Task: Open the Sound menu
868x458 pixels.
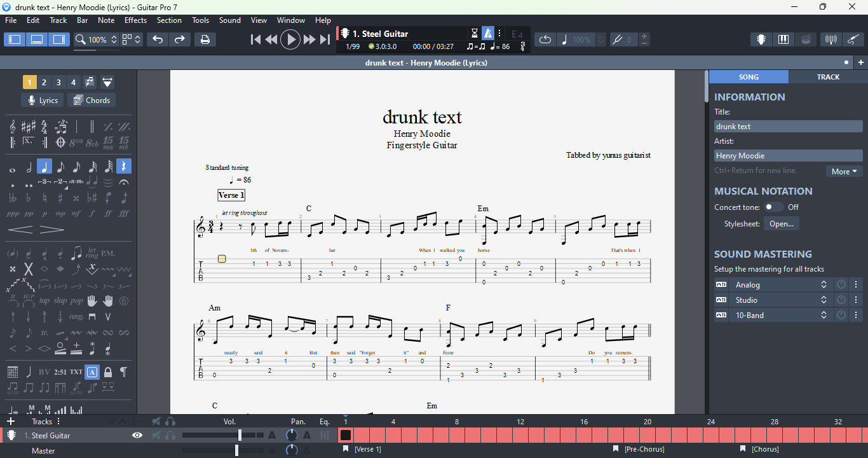Action: point(229,20)
